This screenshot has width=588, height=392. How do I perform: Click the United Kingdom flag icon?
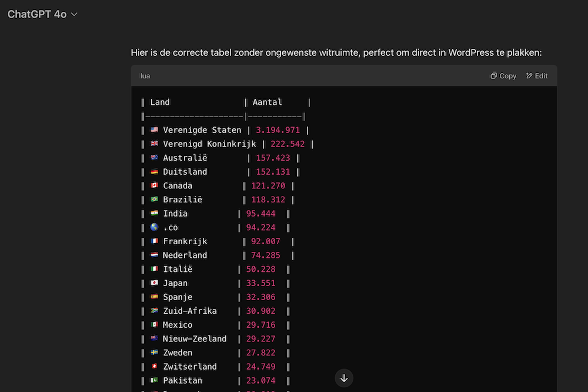155,144
